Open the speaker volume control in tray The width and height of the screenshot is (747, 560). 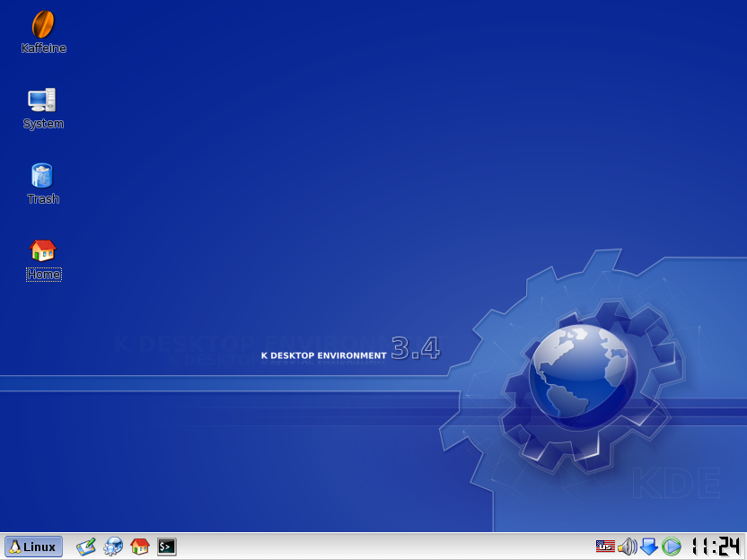pos(628,547)
